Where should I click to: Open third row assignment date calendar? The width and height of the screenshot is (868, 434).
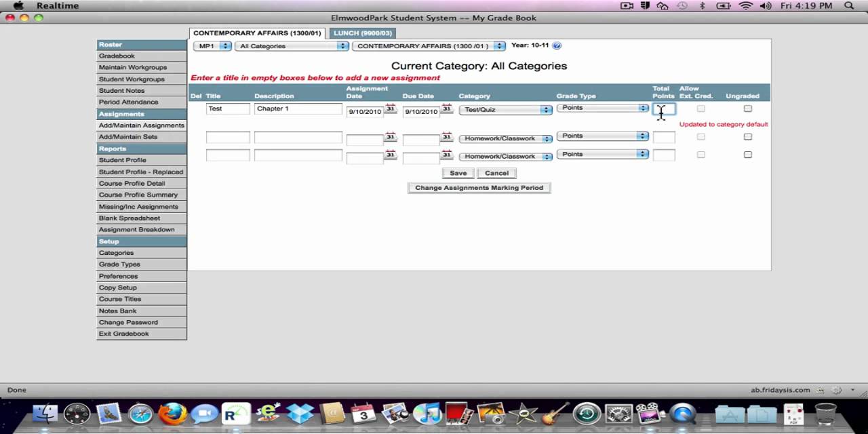tap(391, 155)
